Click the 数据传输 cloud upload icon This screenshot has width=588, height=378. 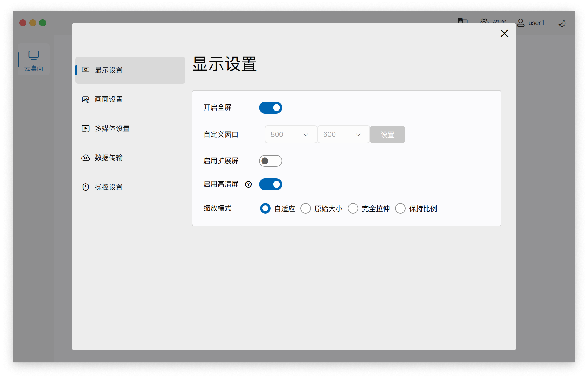[86, 158]
